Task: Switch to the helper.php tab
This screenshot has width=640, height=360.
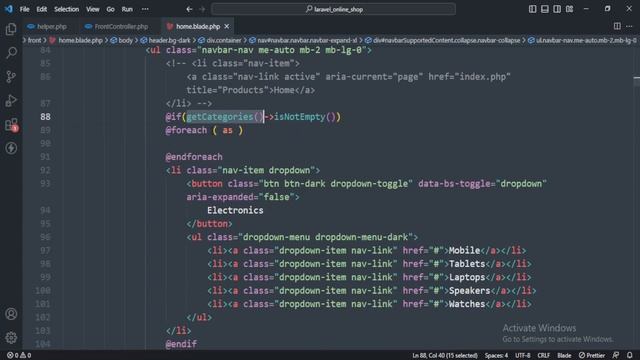Action: pyautogui.click(x=47, y=26)
